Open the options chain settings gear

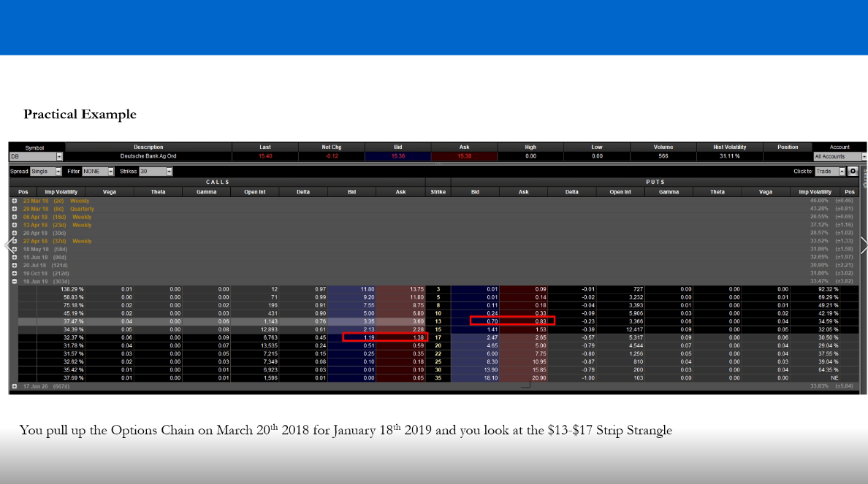pos(852,172)
